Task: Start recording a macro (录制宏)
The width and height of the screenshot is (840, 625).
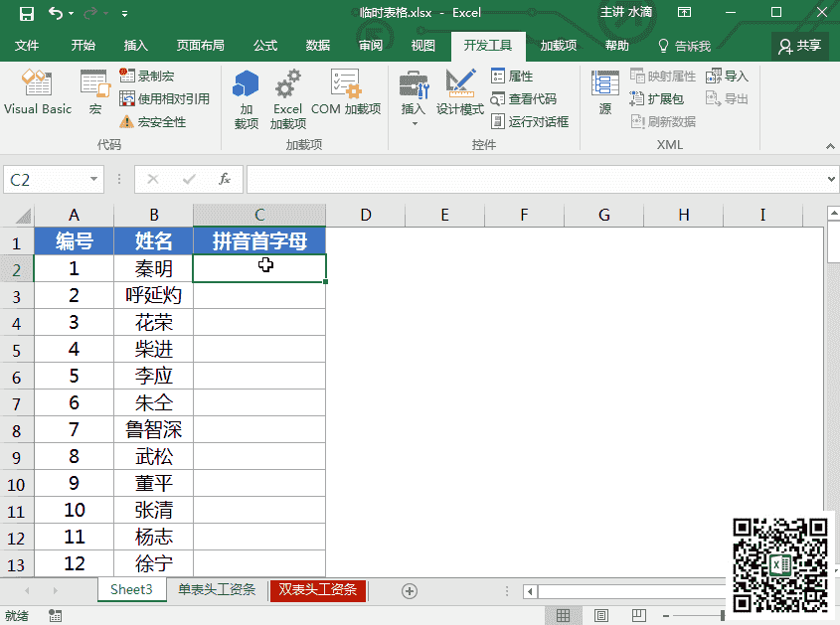Action: tap(147, 77)
